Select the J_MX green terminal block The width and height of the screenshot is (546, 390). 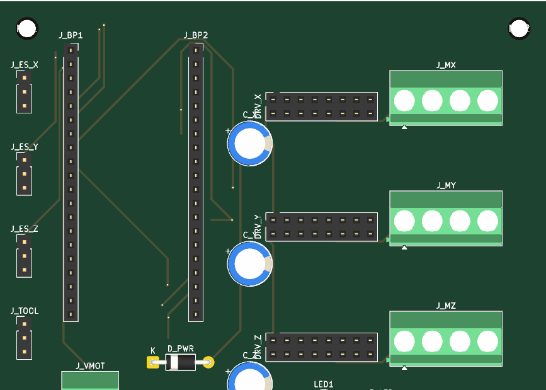pos(446,98)
